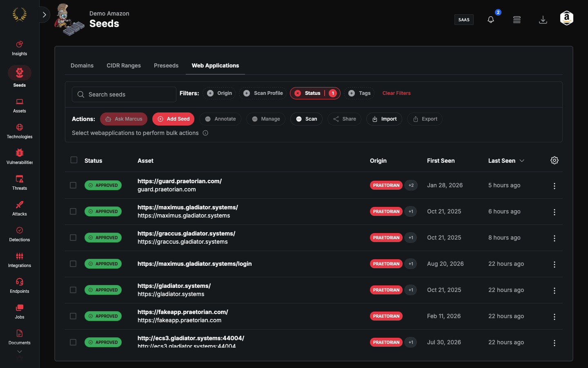Tick the ecs3.gladiator.systems:44004 row checkbox

(x=73, y=342)
